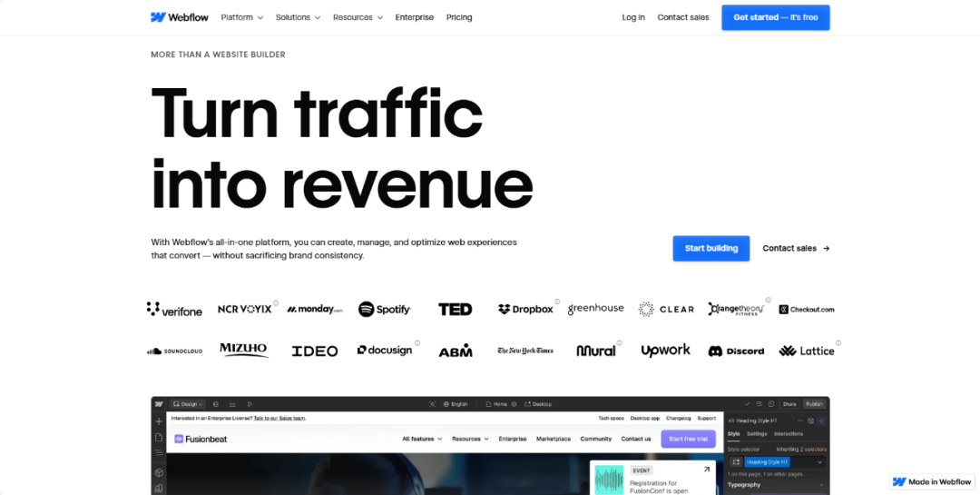Click the Log in link
The height and width of the screenshot is (495, 980).
click(633, 17)
